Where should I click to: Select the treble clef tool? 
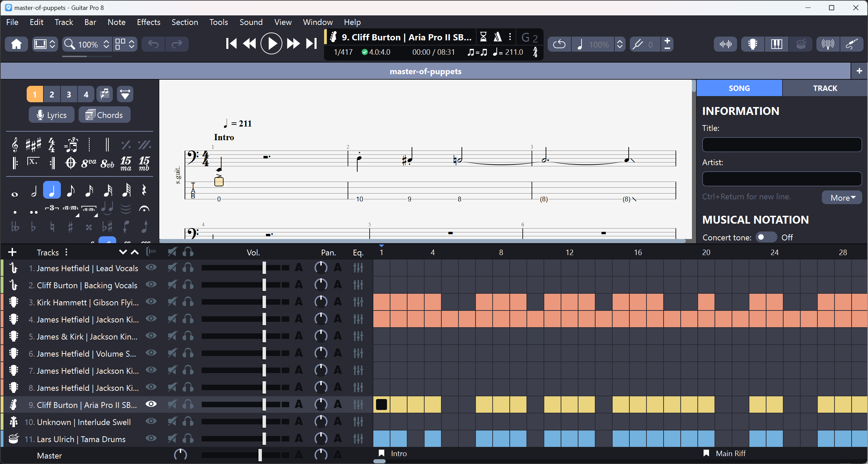(x=15, y=145)
